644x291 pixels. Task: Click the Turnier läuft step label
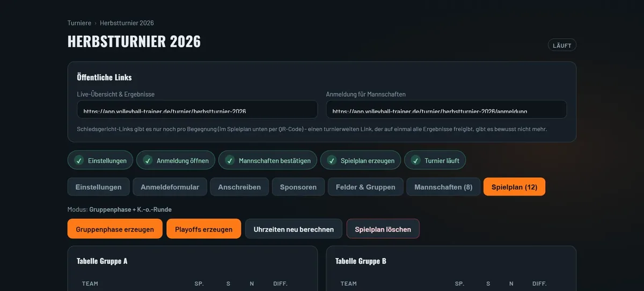(x=442, y=161)
